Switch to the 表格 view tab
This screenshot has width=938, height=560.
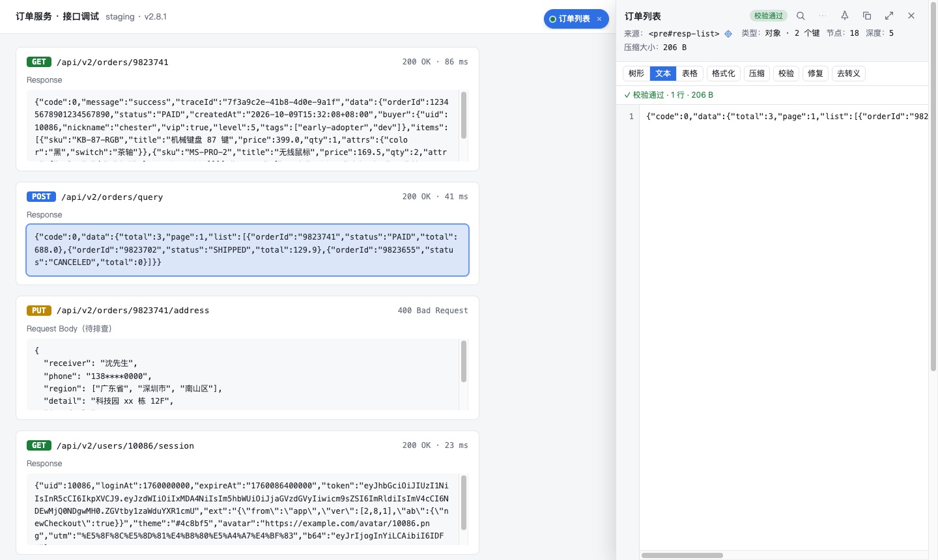point(690,74)
